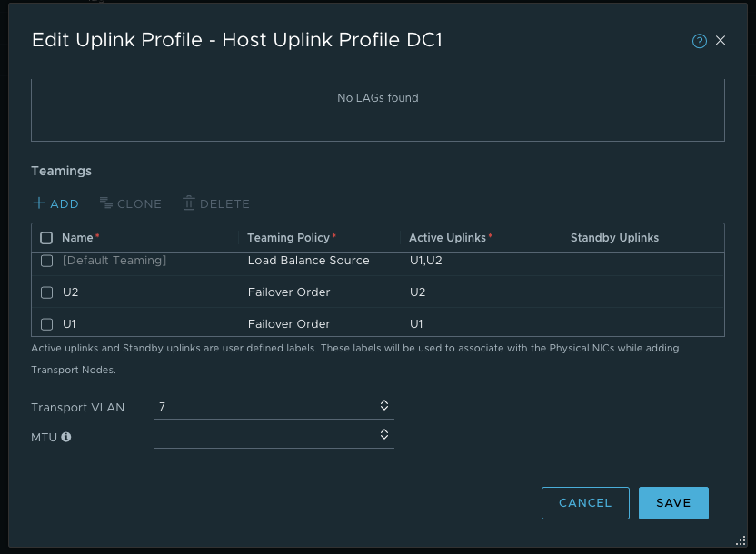Toggle the select-all teamings checkbox
The width and height of the screenshot is (756, 554).
click(47, 238)
